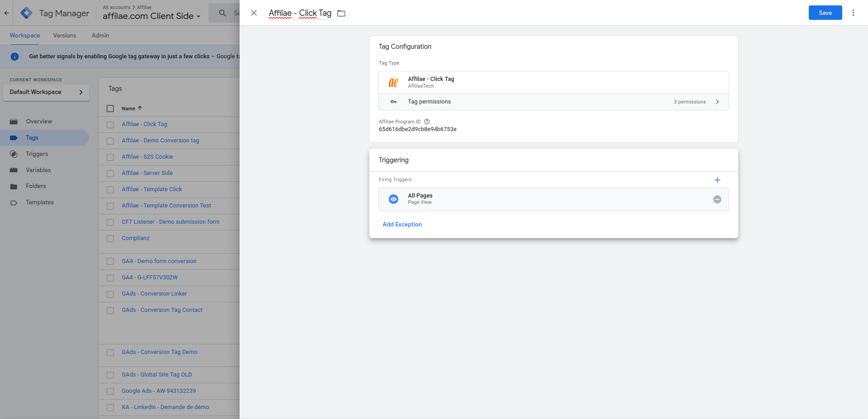The height and width of the screenshot is (419, 868).
Task: Open the three-dot more actions menu
Action: click(853, 13)
